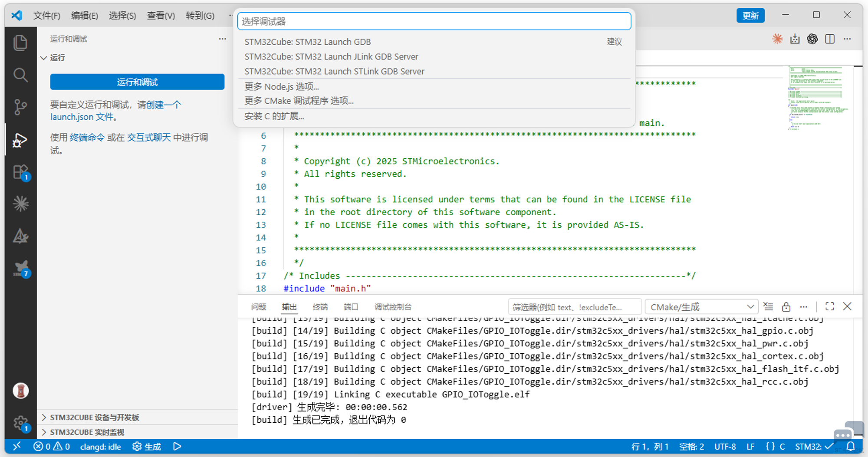Image resolution: width=868 pixels, height=457 pixels.
Task: Open the accounts avatar icon
Action: pos(20,391)
